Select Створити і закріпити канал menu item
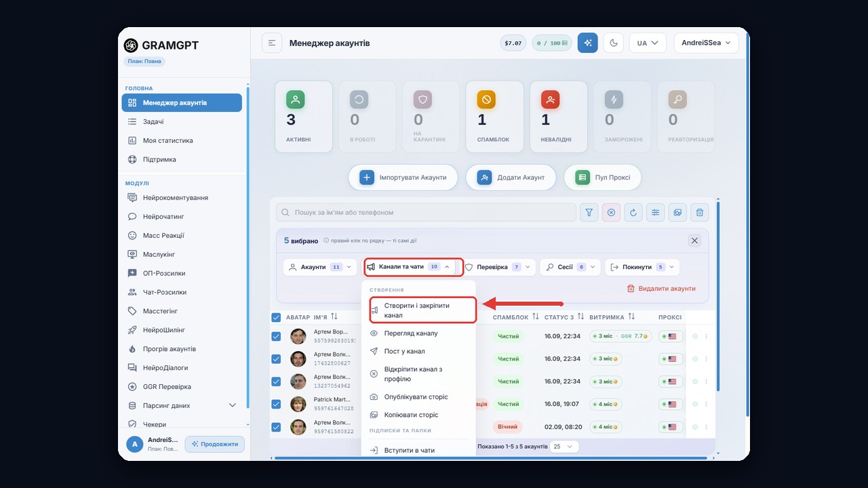868x488 pixels. pos(423,310)
